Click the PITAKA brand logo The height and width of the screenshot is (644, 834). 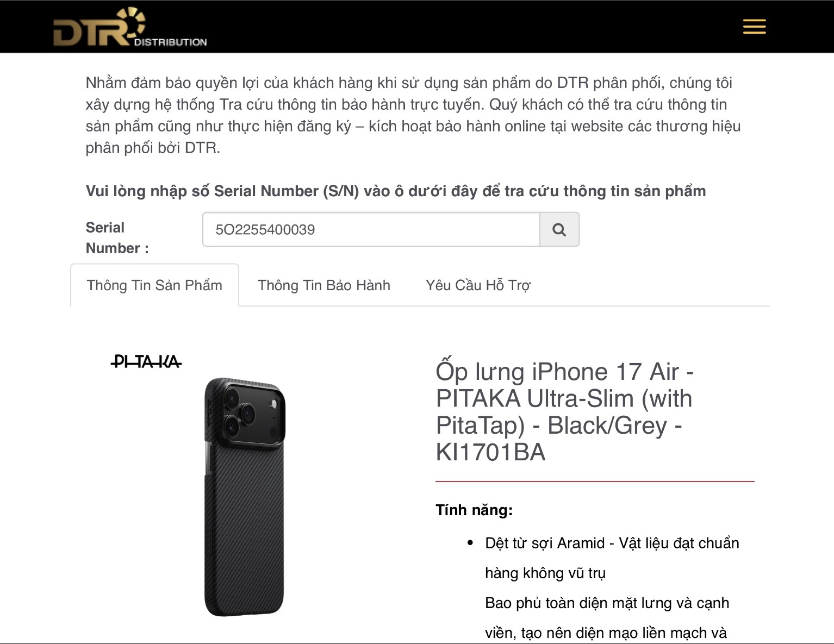[146, 361]
